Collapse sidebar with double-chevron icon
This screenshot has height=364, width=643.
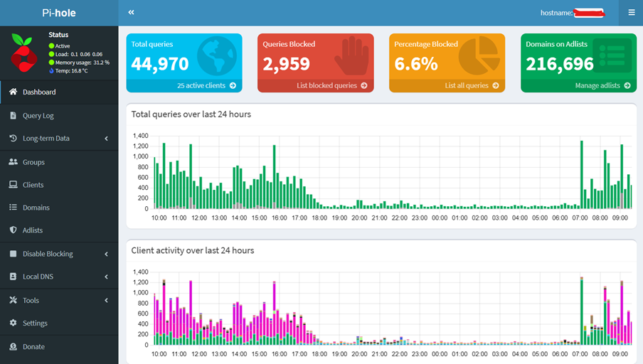[132, 13]
